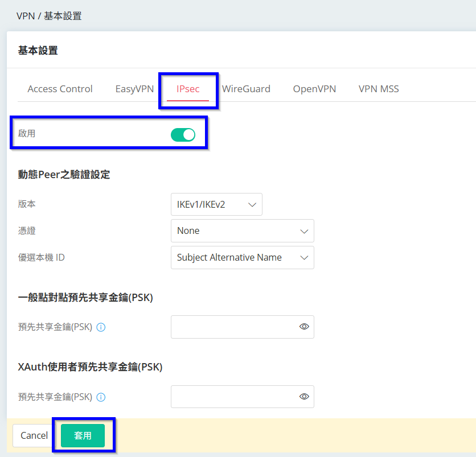
Task: Click 基本設置 in the breadcrumb path
Action: pyautogui.click(x=63, y=16)
